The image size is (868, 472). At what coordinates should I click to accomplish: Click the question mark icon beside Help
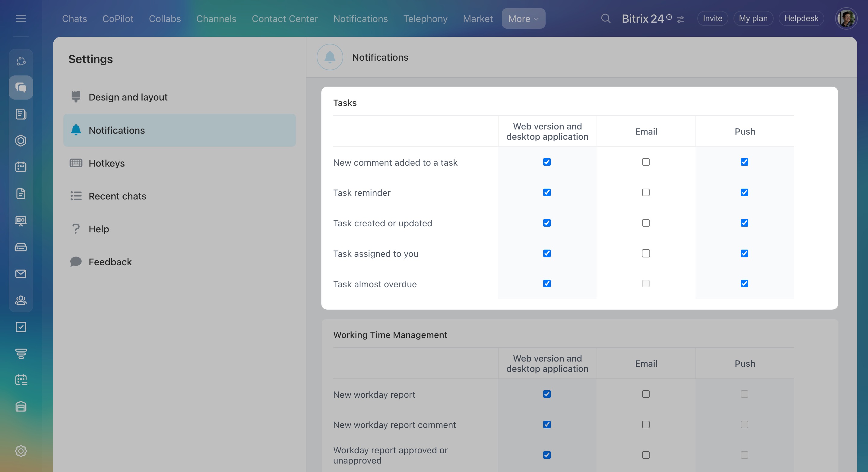(76, 228)
